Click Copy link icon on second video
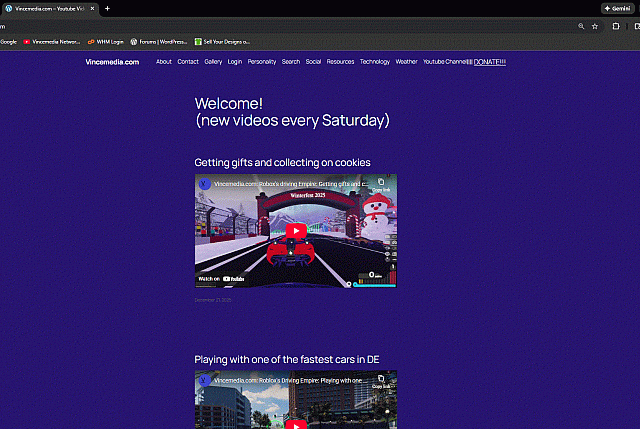 [381, 379]
